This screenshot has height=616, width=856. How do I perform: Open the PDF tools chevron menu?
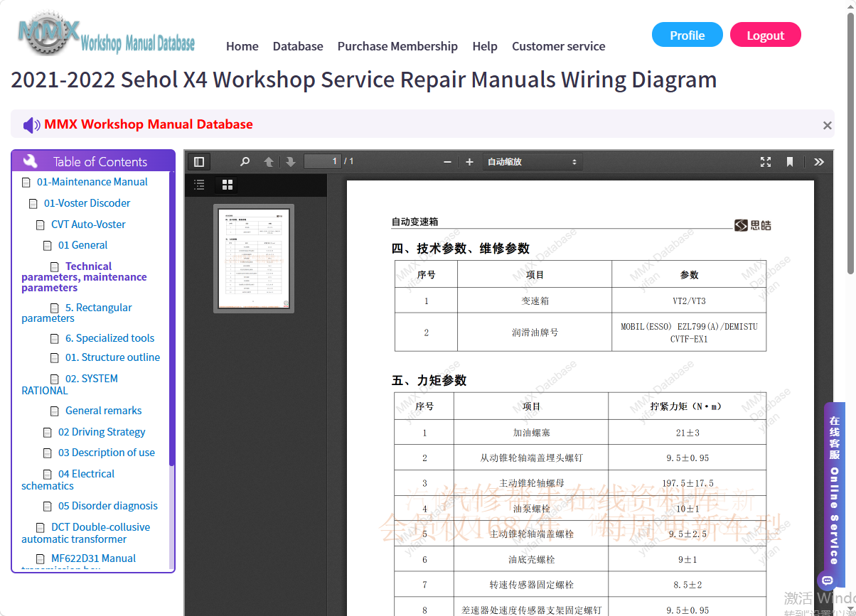point(819,162)
